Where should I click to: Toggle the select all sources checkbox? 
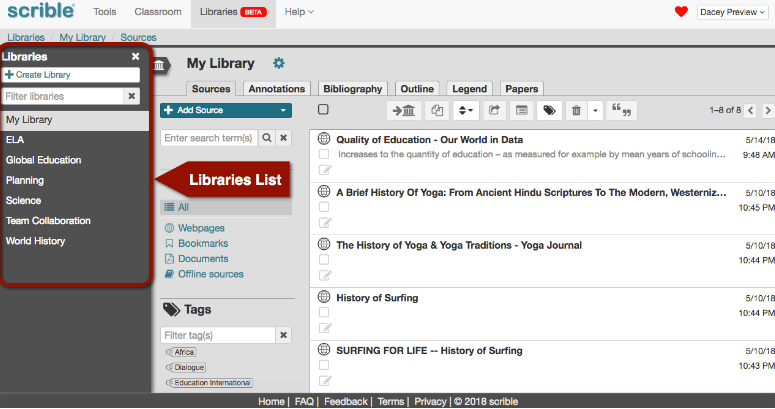(x=323, y=109)
